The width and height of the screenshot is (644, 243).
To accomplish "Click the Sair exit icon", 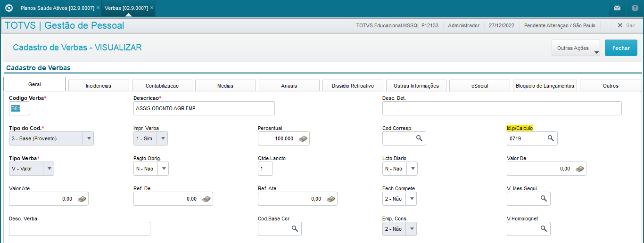I will (619, 25).
